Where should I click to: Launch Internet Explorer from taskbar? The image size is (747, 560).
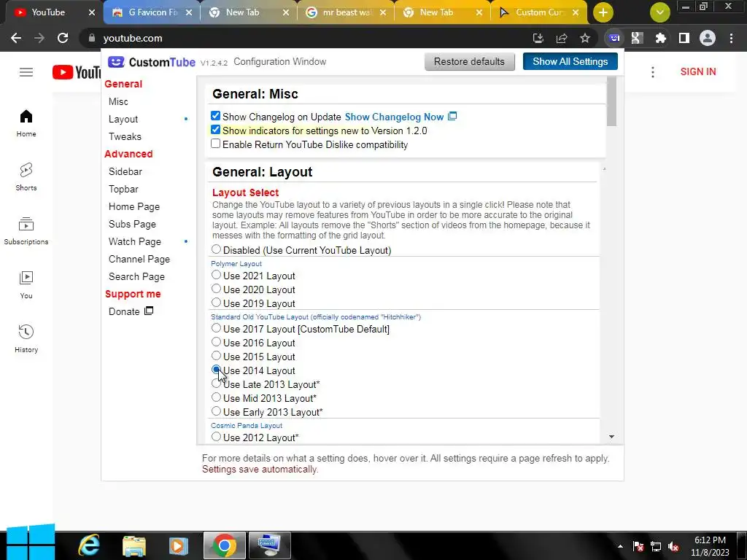pos(89,545)
